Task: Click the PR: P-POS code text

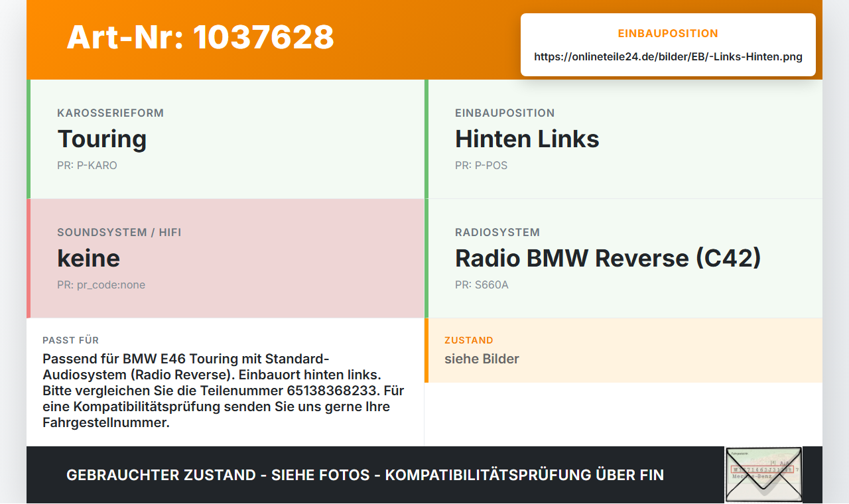Action: [481, 166]
